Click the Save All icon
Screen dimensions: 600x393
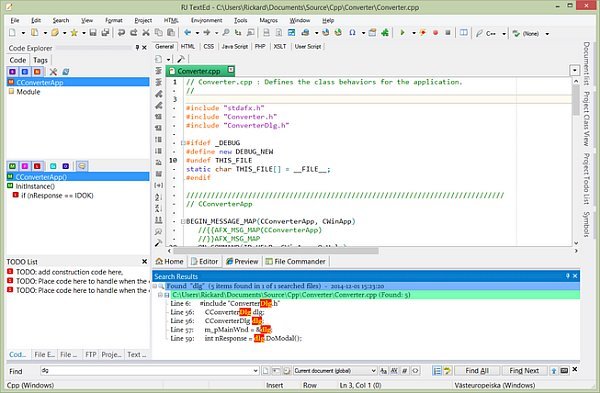point(105,33)
